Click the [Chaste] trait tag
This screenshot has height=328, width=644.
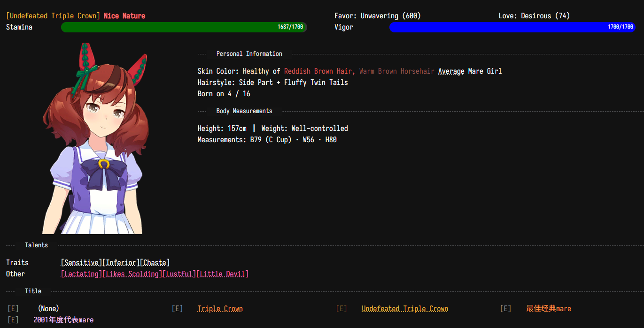coord(155,263)
